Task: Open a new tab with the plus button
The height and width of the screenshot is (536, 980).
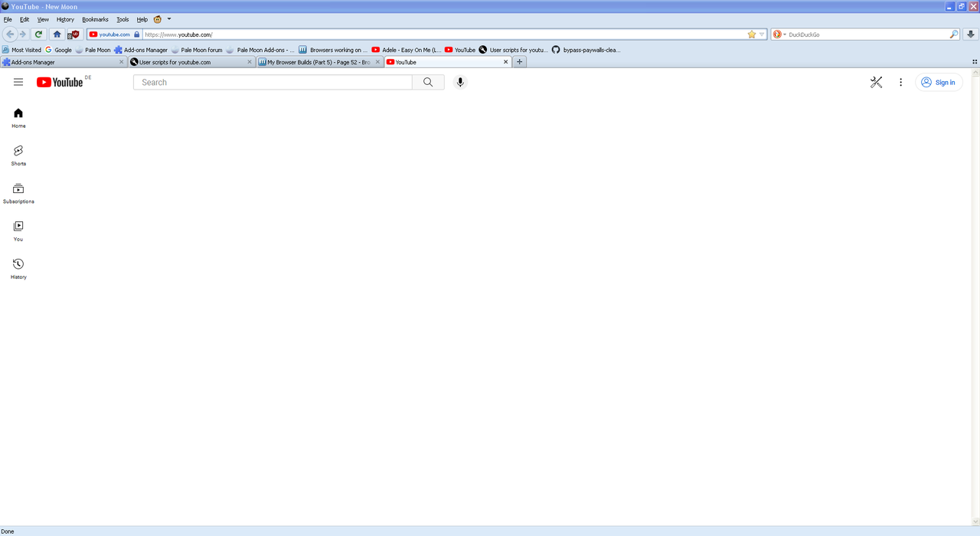Action: click(520, 62)
